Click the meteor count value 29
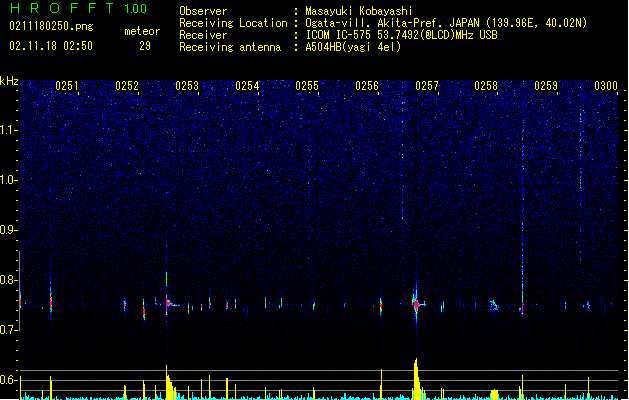The image size is (629, 400). tap(145, 46)
